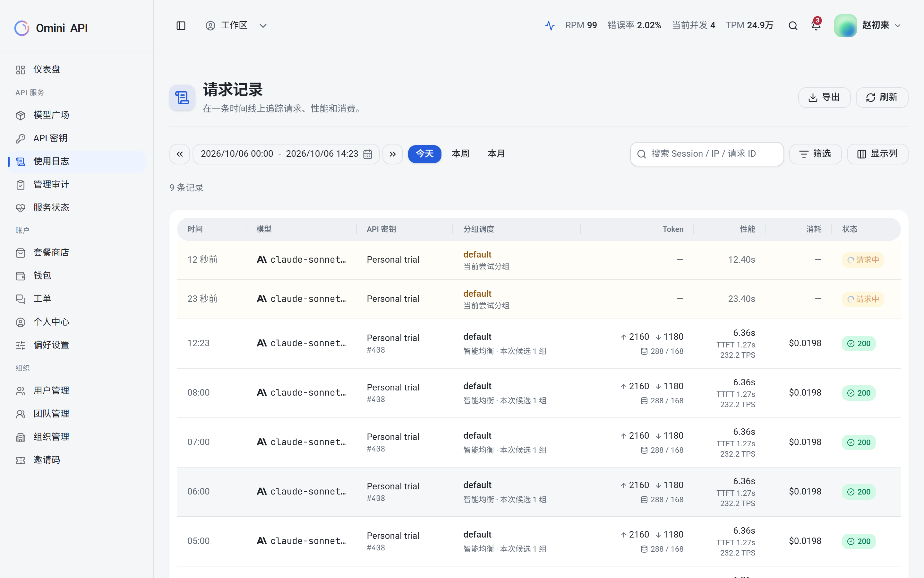This screenshot has height=578, width=924.
Task: Click the header search magnifier icon
Action: [x=793, y=26]
